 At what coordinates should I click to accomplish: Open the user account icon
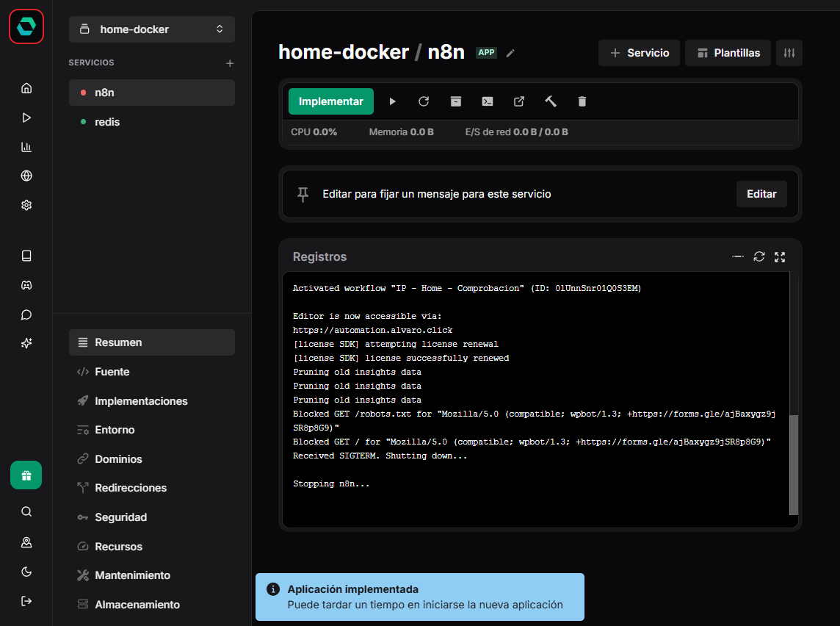[x=26, y=542]
